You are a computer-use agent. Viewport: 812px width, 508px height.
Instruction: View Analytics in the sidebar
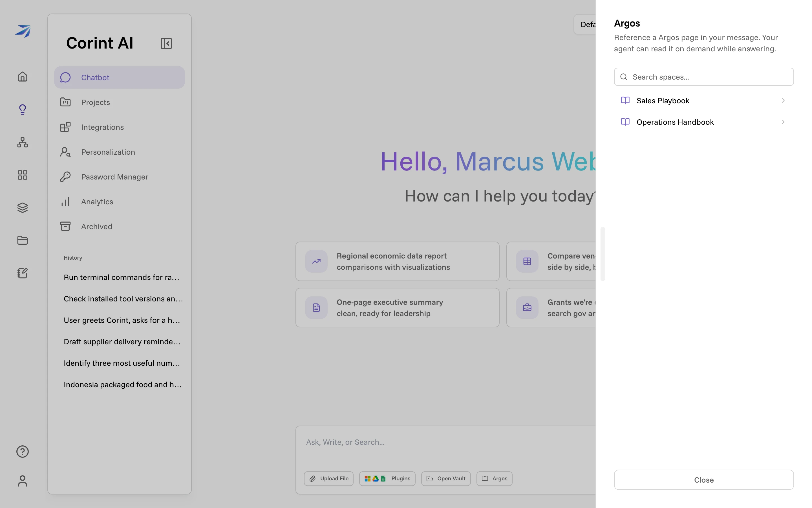click(x=120, y=202)
